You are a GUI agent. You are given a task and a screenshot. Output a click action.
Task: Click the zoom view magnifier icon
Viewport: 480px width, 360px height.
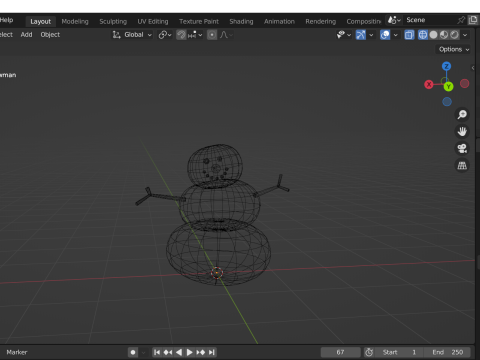point(462,115)
